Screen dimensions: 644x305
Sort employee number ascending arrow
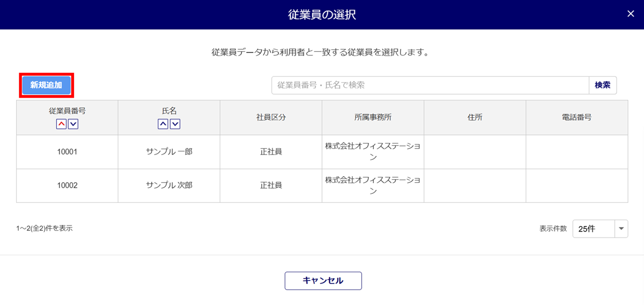pyautogui.click(x=61, y=124)
